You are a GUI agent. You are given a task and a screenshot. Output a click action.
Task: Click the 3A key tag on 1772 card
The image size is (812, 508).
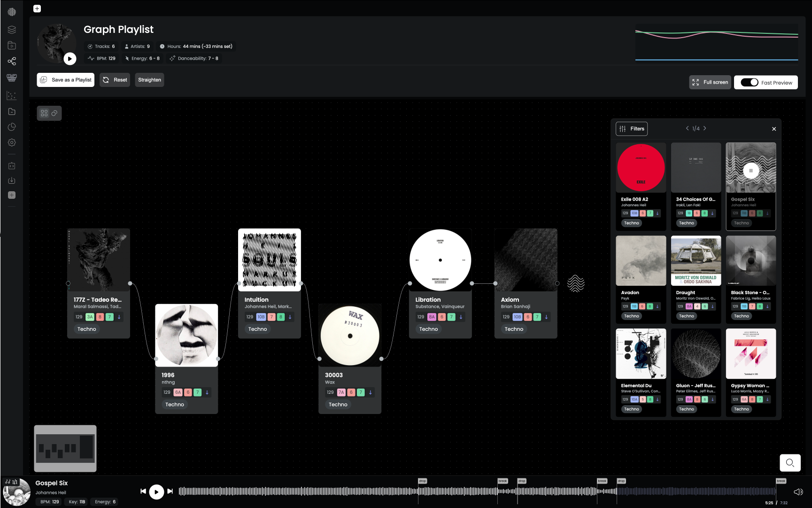tap(90, 317)
